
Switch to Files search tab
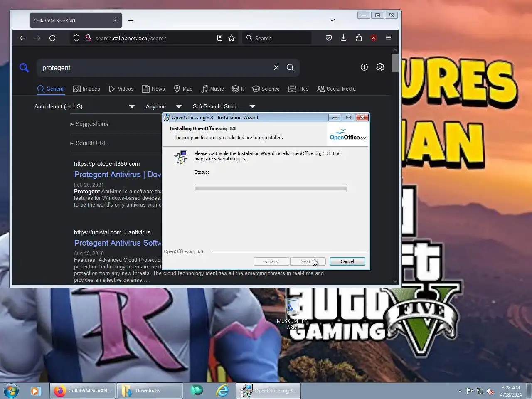pos(298,89)
